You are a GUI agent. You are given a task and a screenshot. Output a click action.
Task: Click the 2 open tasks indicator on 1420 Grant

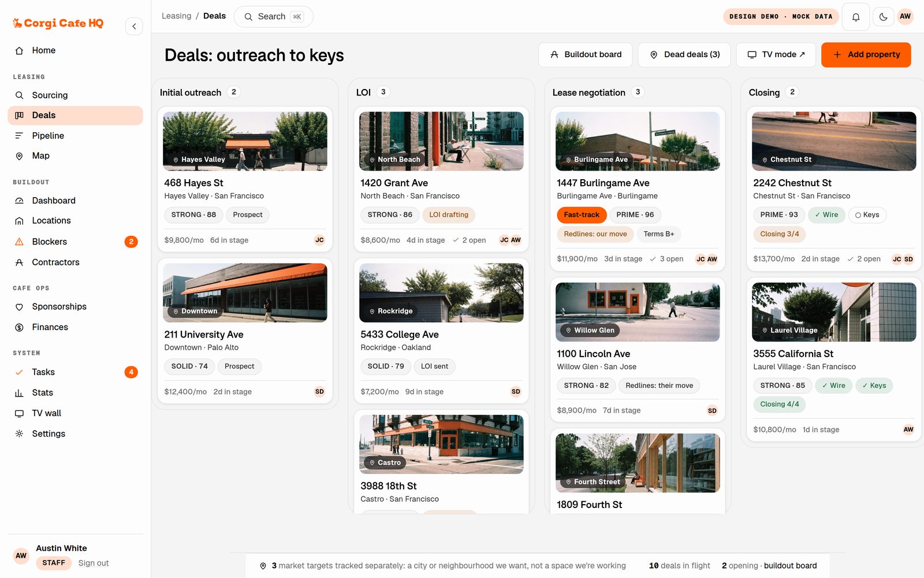(x=469, y=240)
